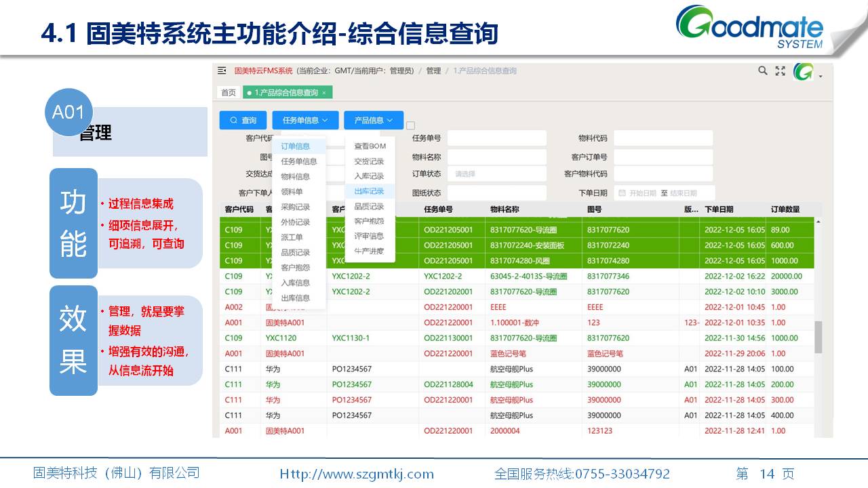Open the 订单状态 select box
This screenshot has height=488, width=868.
496,174
